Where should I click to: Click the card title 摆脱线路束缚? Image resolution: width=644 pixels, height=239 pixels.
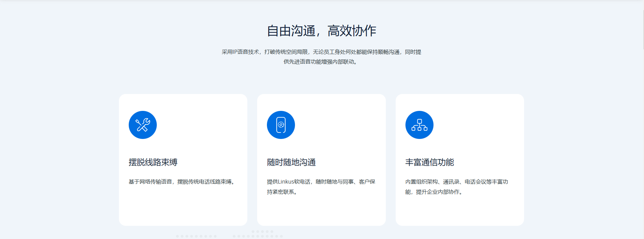coord(153,162)
